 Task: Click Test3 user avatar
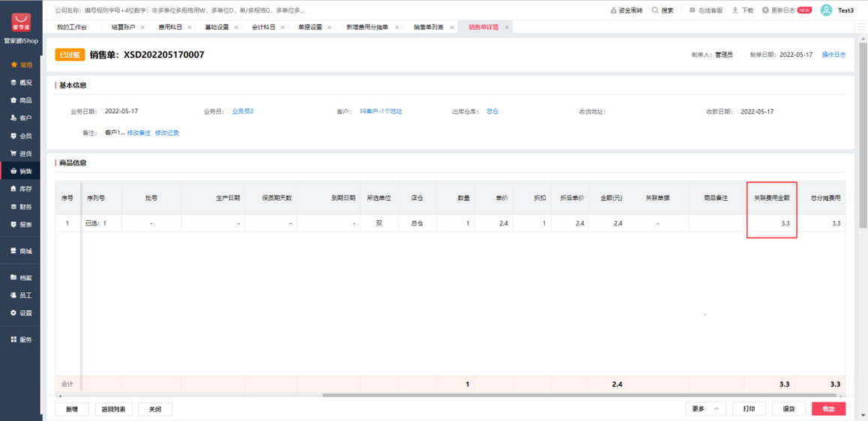826,10
